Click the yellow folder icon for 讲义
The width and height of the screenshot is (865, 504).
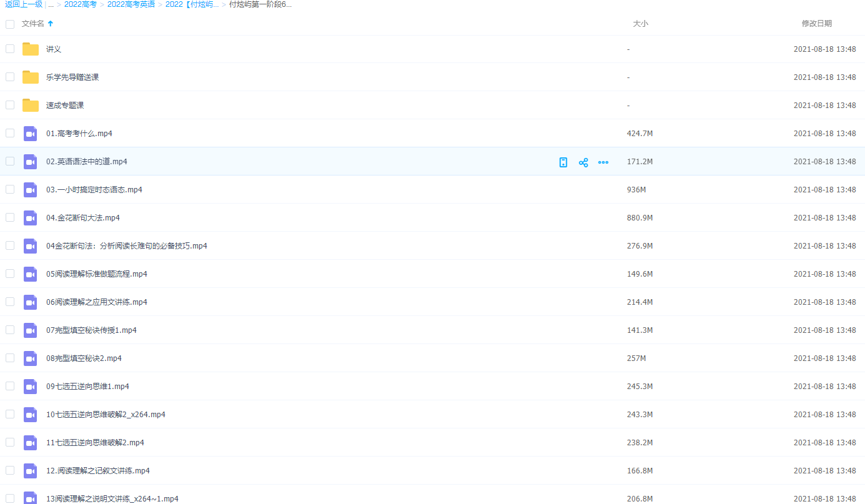tap(31, 49)
